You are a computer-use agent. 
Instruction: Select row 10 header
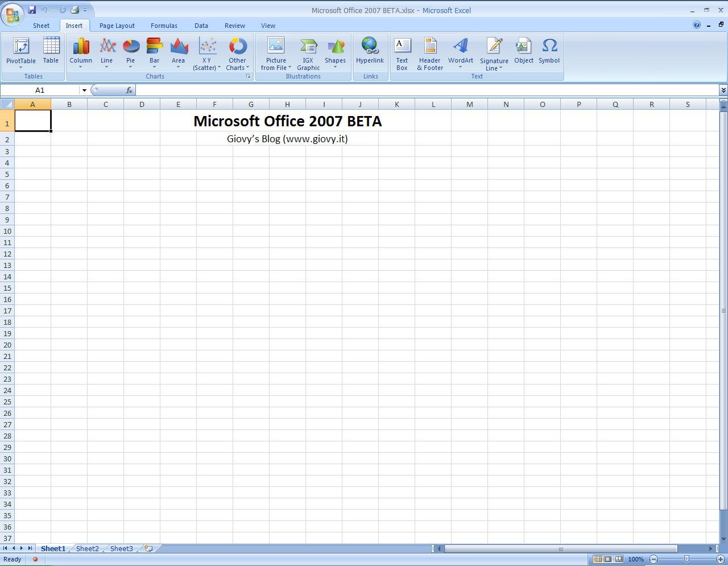pos(7,231)
